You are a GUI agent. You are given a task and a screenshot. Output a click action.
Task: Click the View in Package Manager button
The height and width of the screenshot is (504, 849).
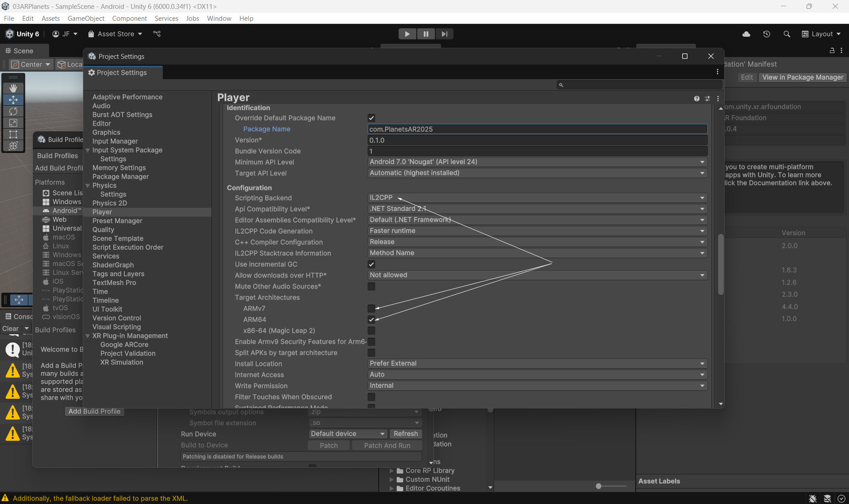click(x=802, y=77)
